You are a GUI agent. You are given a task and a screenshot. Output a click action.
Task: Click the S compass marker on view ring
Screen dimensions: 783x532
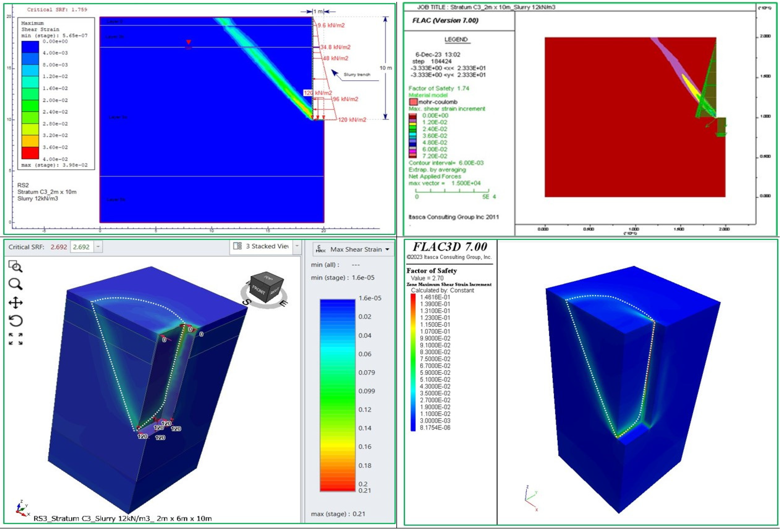point(247,302)
